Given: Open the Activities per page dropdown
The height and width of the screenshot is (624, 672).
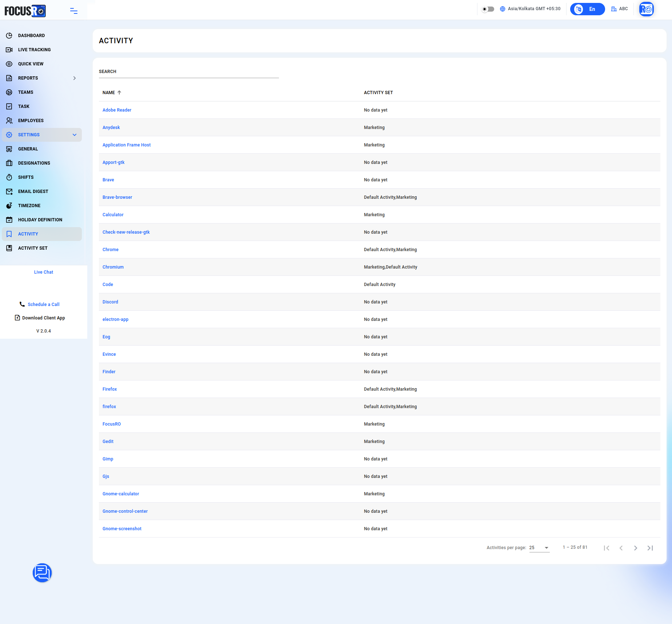Looking at the screenshot, I should 539,548.
